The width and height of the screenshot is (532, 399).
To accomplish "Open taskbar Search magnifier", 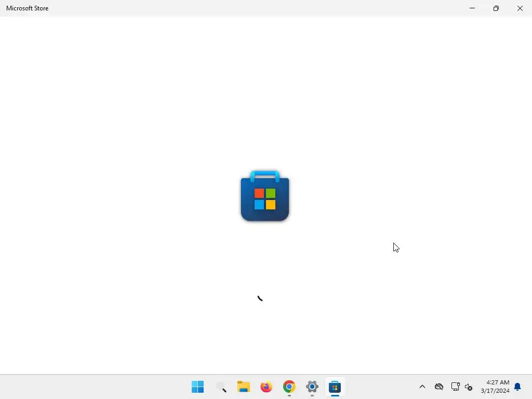I will [x=221, y=387].
